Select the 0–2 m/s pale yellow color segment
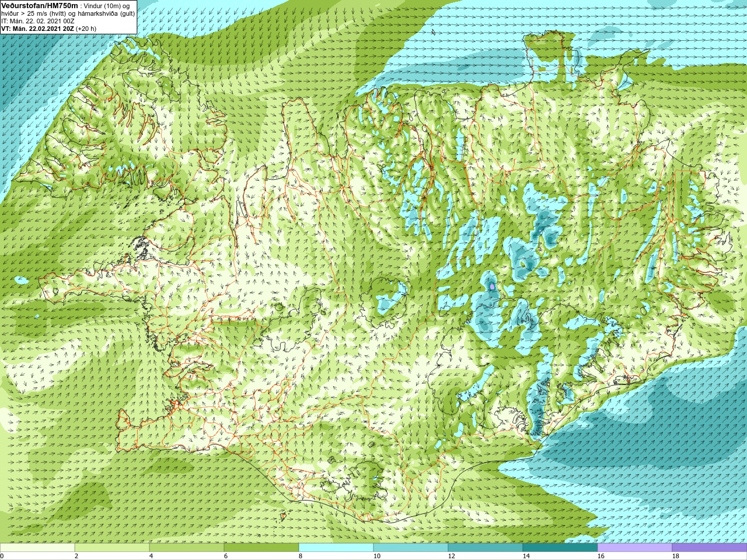This screenshot has height=560, width=747. click(x=37, y=548)
